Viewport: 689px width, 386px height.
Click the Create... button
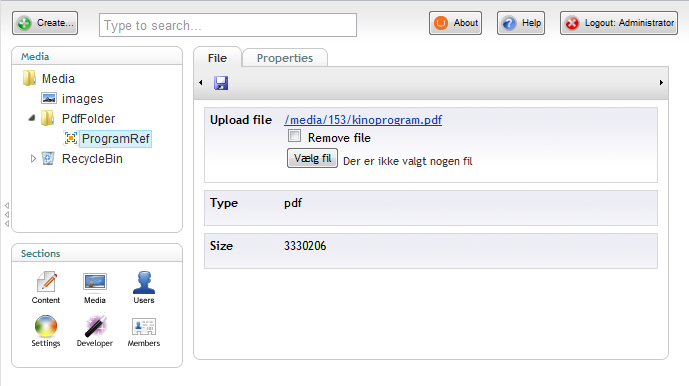[x=45, y=23]
